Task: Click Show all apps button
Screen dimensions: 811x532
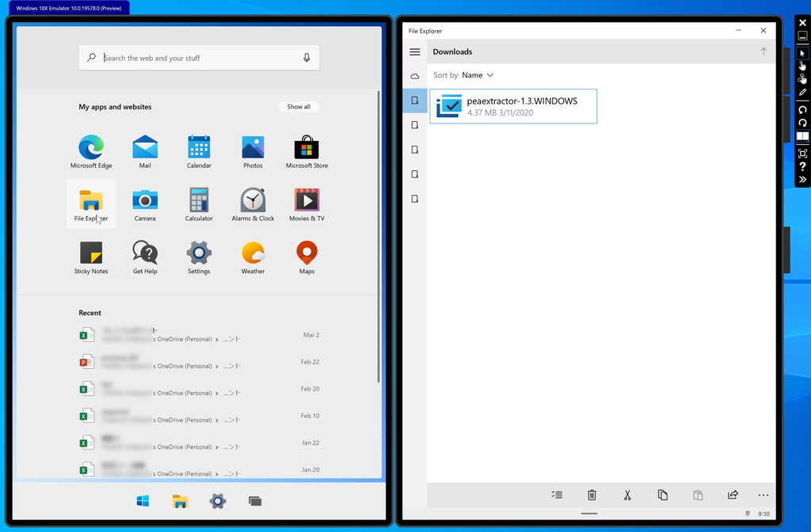Action: pyautogui.click(x=299, y=107)
